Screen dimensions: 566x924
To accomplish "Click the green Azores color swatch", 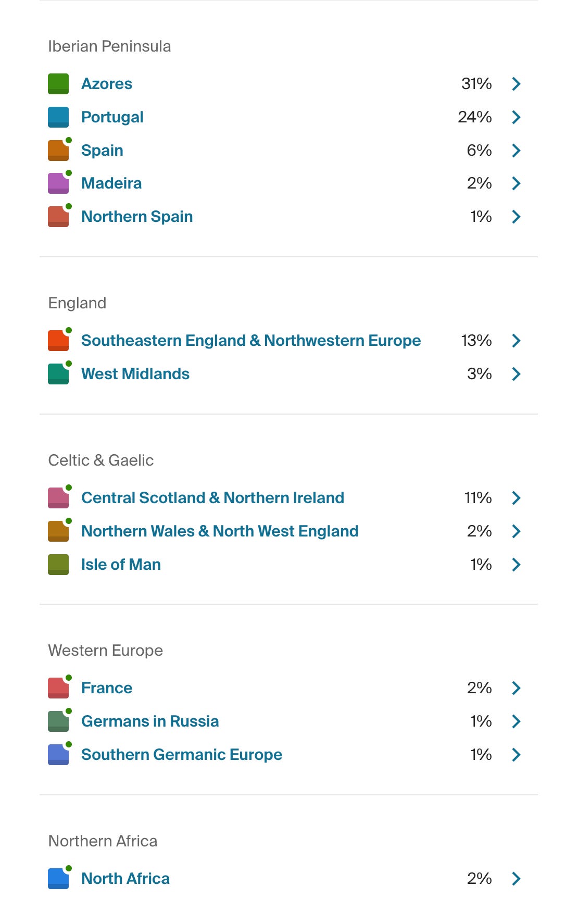I will (58, 84).
